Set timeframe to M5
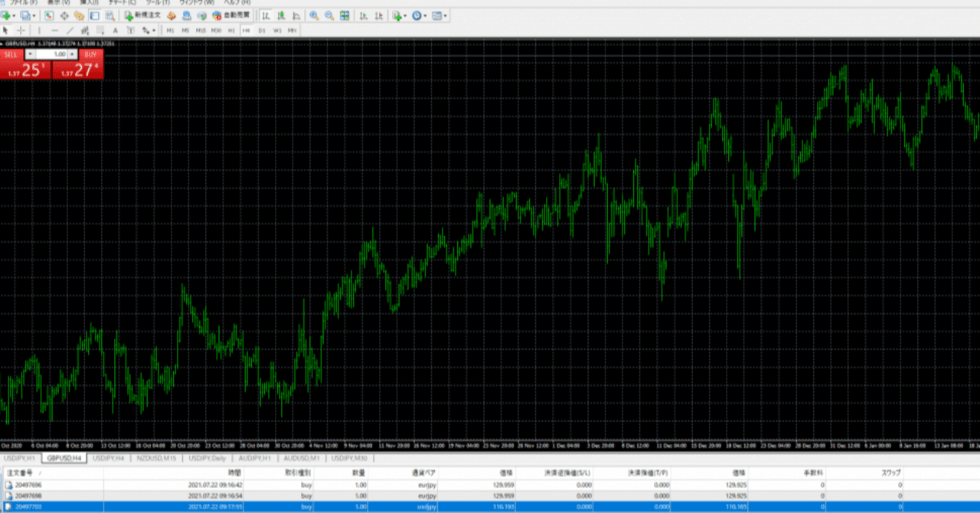The height and width of the screenshot is (513, 980). pyautogui.click(x=185, y=30)
